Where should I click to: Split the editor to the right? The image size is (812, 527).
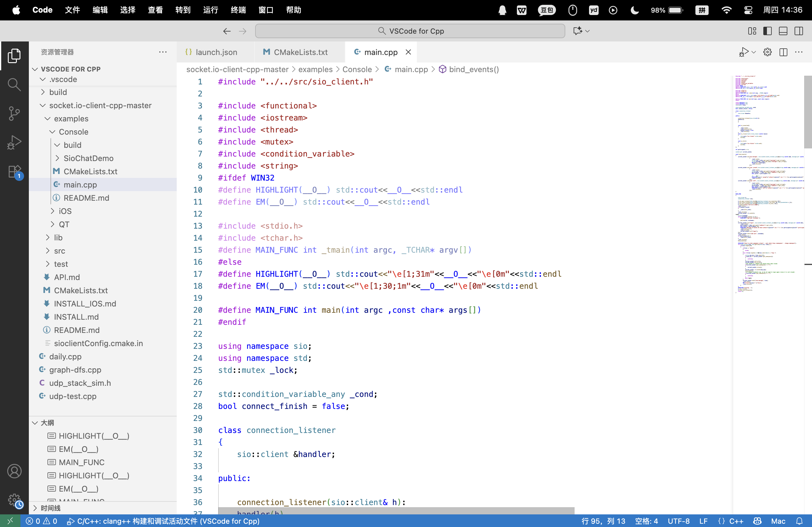(x=783, y=52)
